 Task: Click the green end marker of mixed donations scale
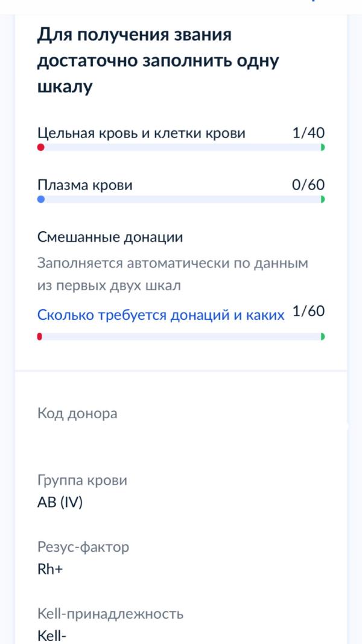[323, 337]
